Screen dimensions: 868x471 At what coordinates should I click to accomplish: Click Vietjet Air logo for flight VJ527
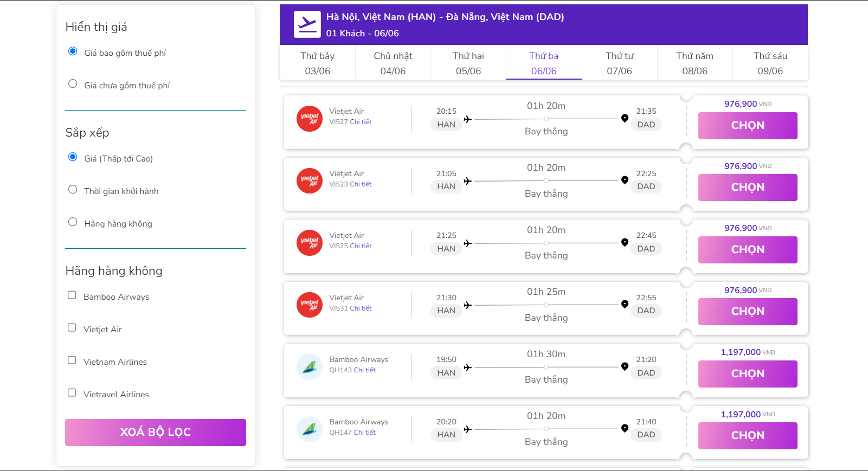coord(310,119)
